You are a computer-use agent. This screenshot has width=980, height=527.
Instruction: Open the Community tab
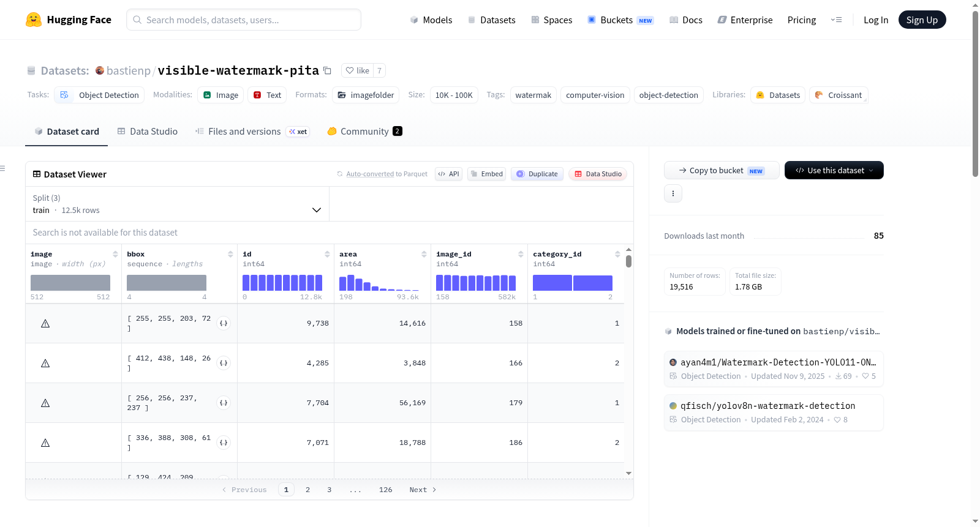pyautogui.click(x=365, y=132)
